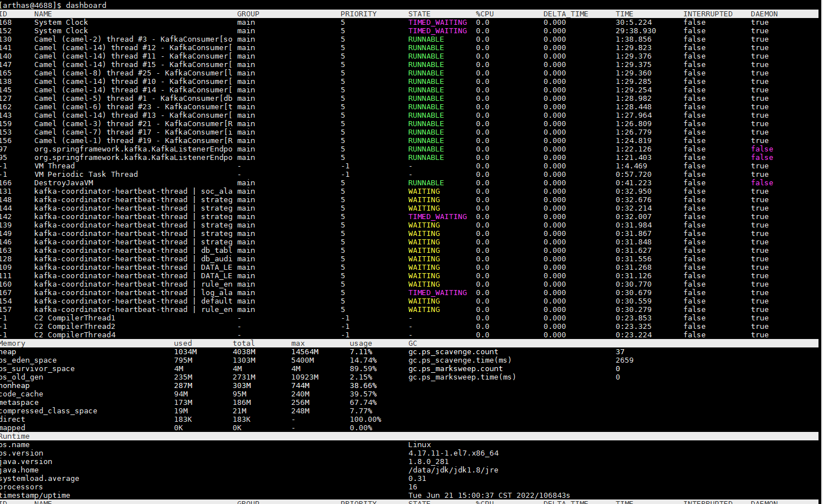Select thread "Camel (camel-8) thread #25"

[92, 73]
